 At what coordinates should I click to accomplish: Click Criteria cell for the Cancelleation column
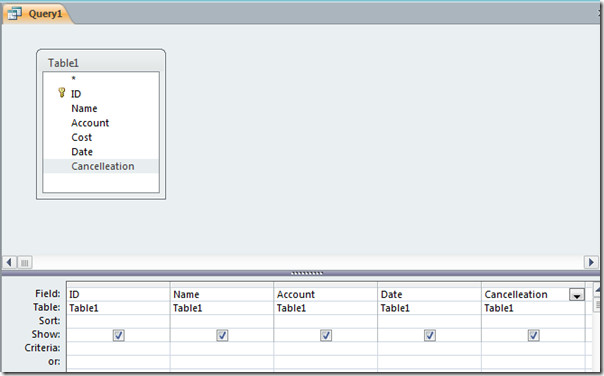[534, 348]
